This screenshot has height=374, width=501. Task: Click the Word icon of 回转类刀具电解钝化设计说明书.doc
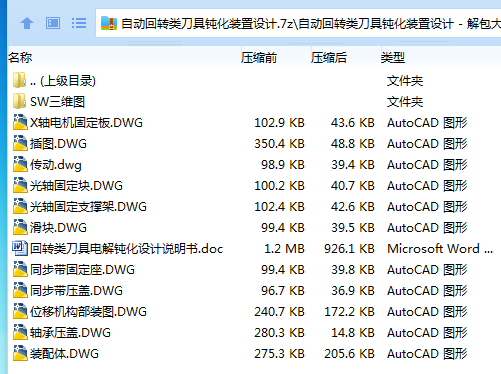(19, 248)
